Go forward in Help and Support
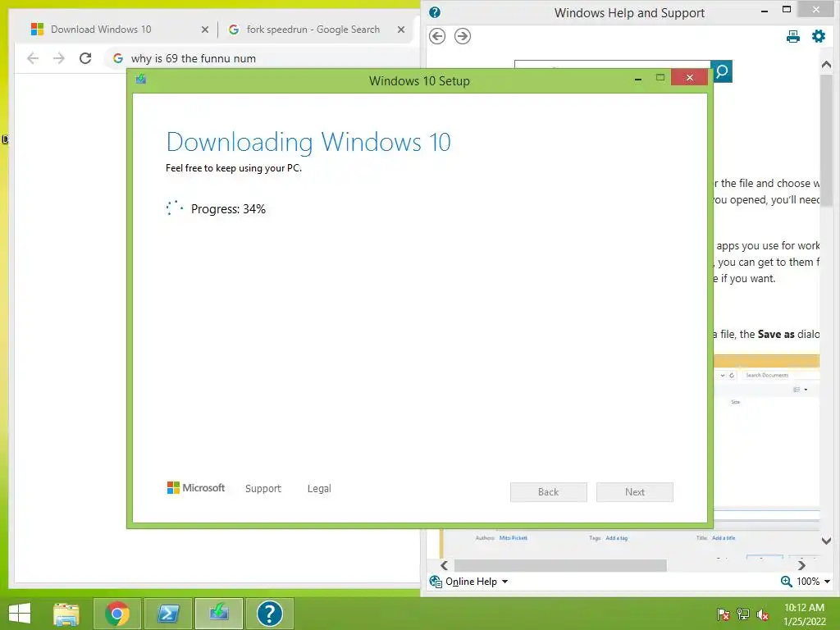The height and width of the screenshot is (630, 840). tap(463, 36)
